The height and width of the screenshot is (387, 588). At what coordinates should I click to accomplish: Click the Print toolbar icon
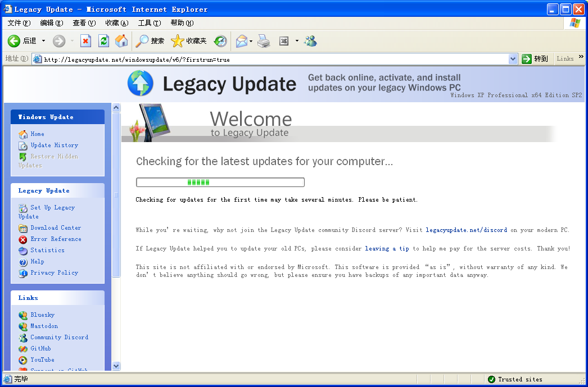tap(264, 41)
